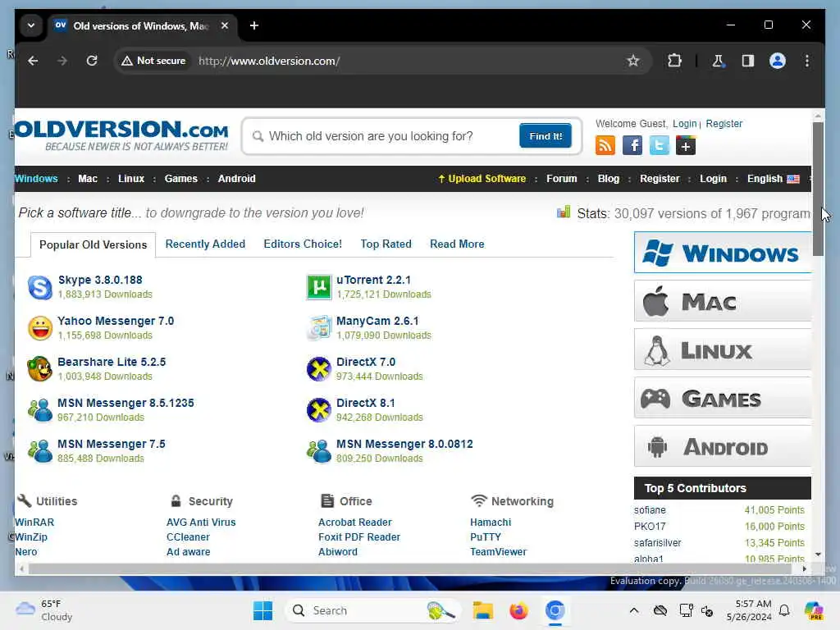Image resolution: width=840 pixels, height=630 pixels.
Task: Click the large Android platform button
Action: coord(723,445)
